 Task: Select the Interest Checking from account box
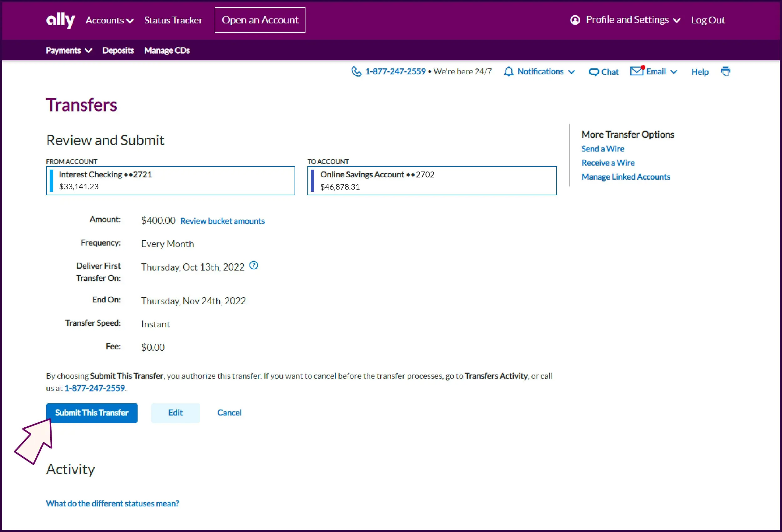click(170, 181)
